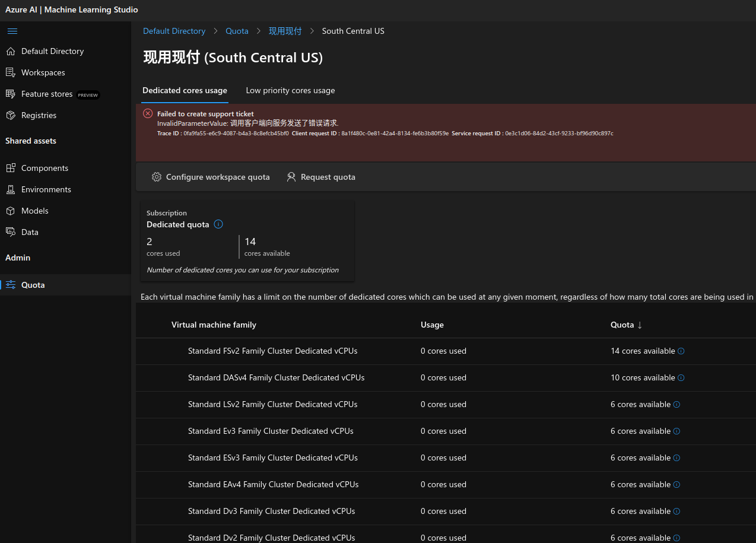Select Standard Ev3 Family Cluster row
Viewport: 756px width, 543px height.
click(x=446, y=431)
